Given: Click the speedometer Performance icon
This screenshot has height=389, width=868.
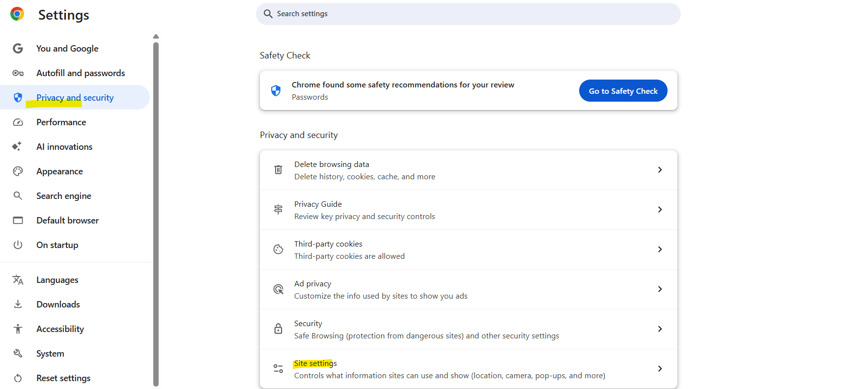Looking at the screenshot, I should pyautogui.click(x=18, y=122).
